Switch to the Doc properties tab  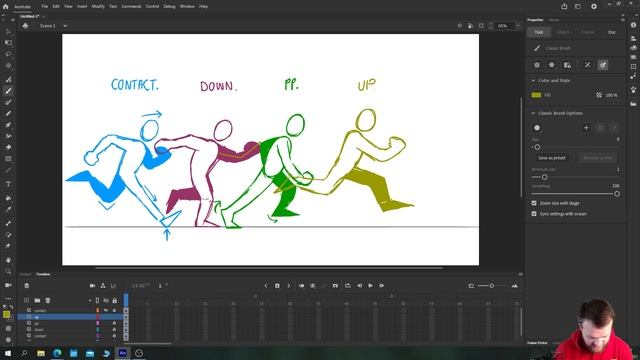point(611,32)
